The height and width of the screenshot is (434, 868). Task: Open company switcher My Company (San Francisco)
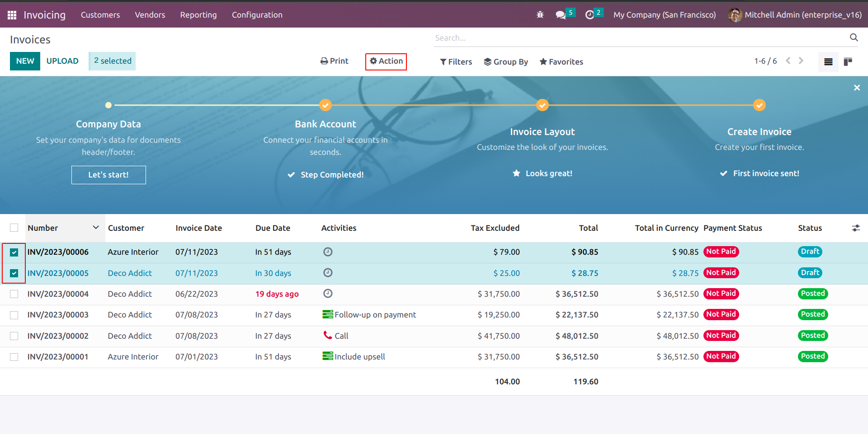pyautogui.click(x=665, y=15)
